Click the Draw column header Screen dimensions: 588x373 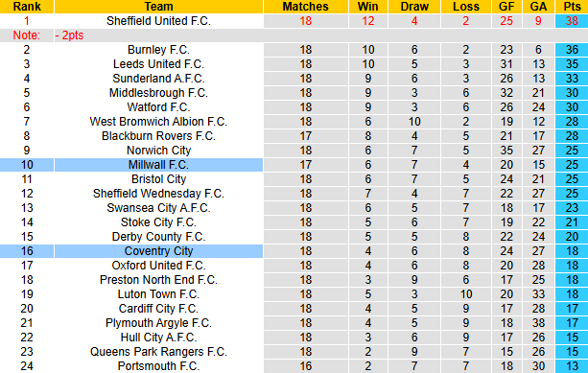(x=414, y=7)
